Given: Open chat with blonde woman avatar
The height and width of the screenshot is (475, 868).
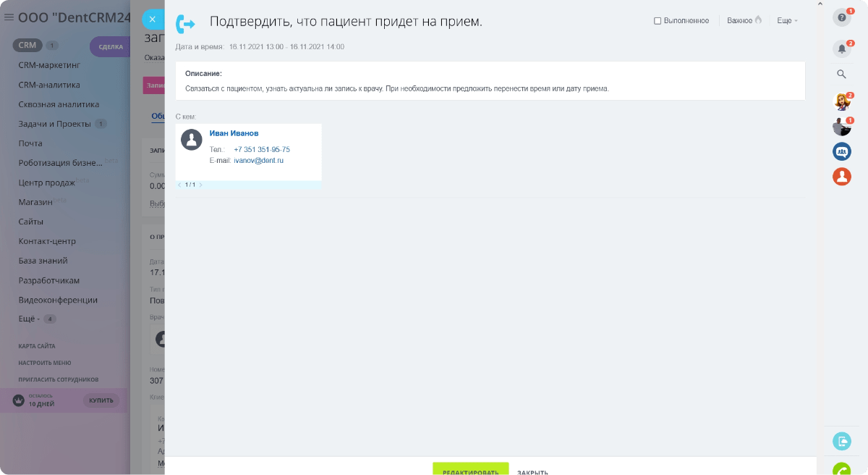Looking at the screenshot, I should click(841, 101).
